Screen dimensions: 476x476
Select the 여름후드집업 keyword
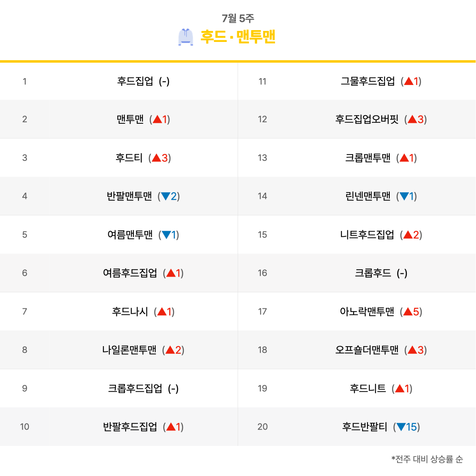pos(130,273)
